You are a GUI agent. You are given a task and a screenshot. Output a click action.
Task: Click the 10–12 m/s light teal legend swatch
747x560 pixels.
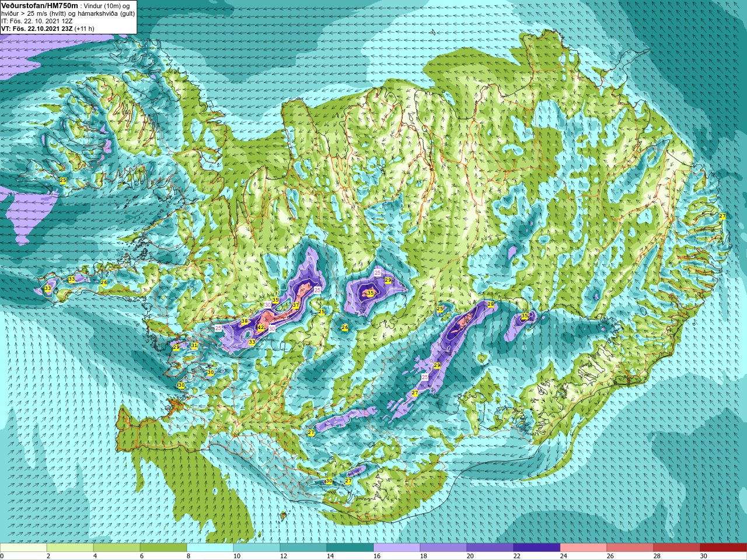tap(257, 548)
